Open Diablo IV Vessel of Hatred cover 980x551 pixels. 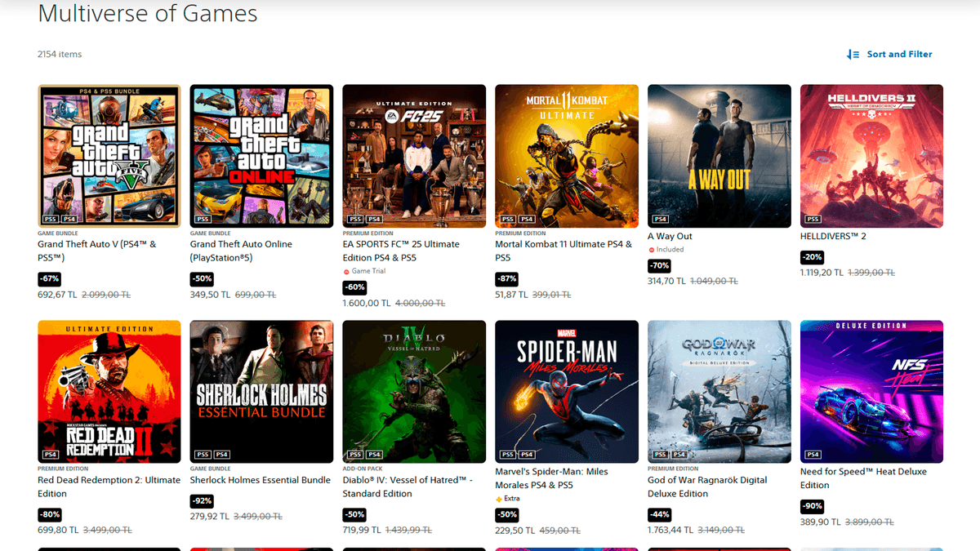[414, 391]
